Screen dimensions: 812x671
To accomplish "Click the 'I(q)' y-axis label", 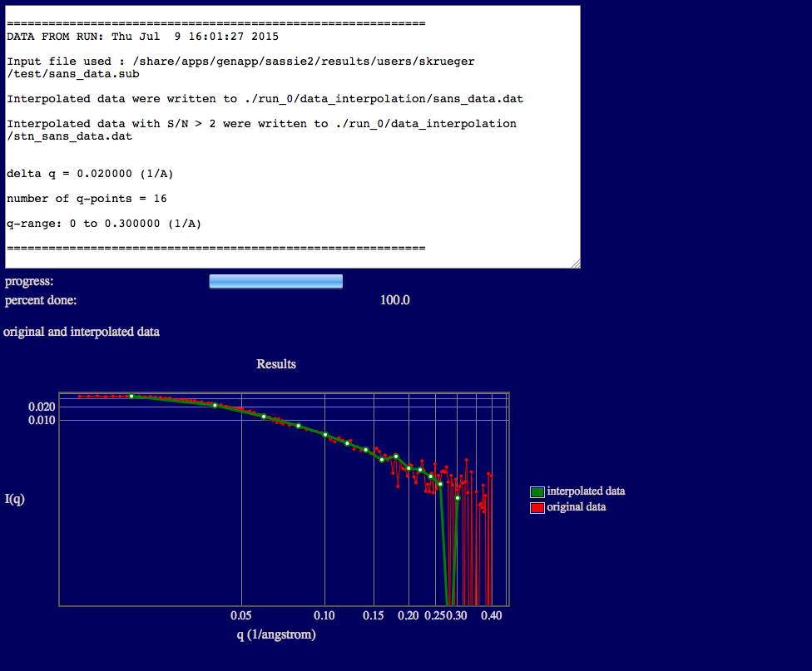I will pos(14,499).
